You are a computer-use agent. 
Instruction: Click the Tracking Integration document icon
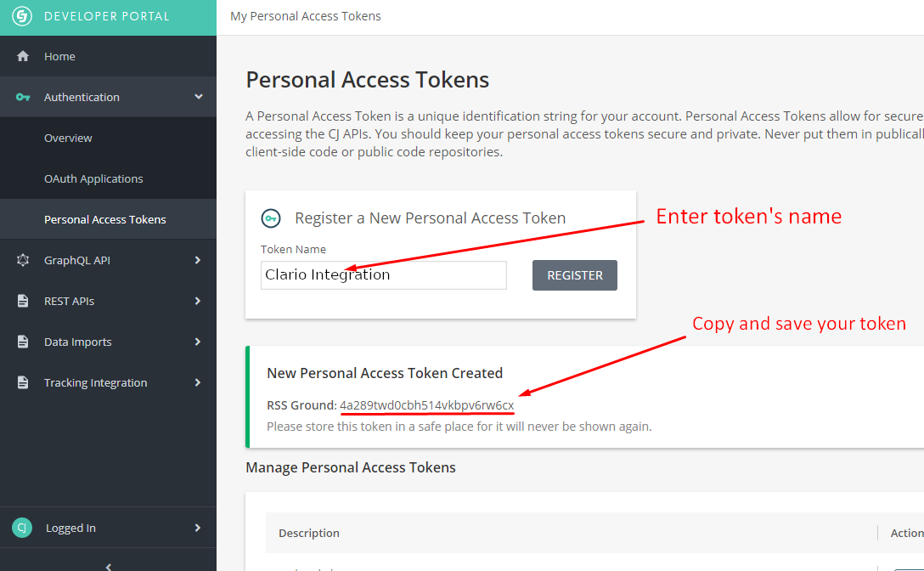(x=23, y=382)
